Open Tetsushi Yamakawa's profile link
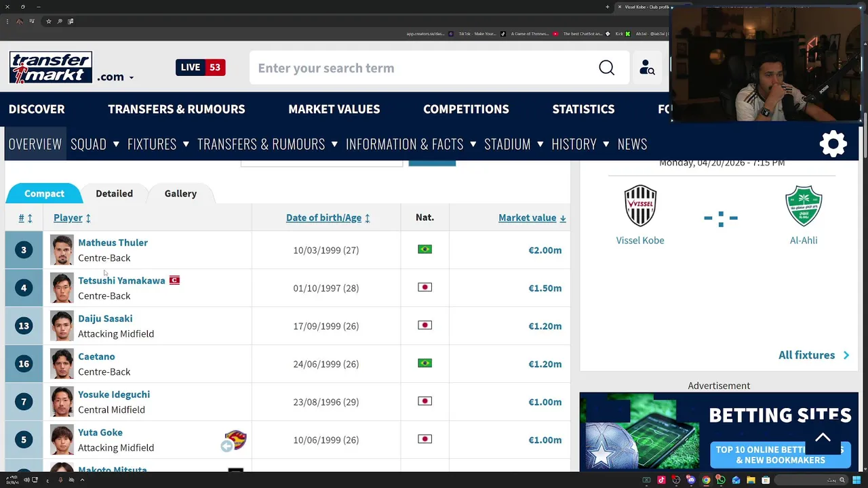The height and width of the screenshot is (488, 868). pyautogui.click(x=121, y=280)
